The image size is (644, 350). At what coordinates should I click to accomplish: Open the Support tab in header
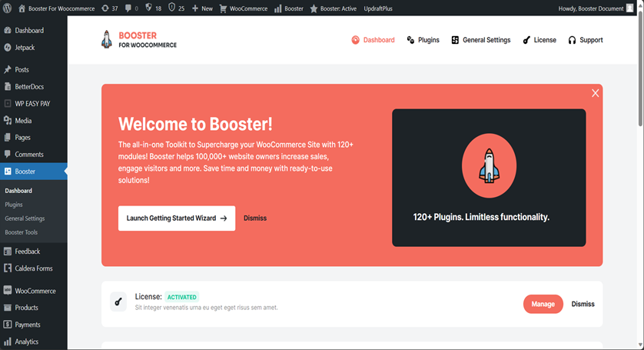point(586,40)
